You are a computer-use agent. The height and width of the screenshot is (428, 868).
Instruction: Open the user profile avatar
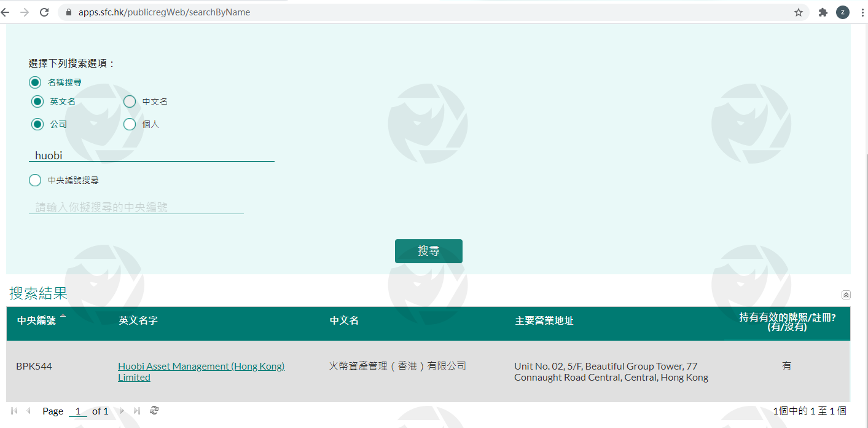843,12
